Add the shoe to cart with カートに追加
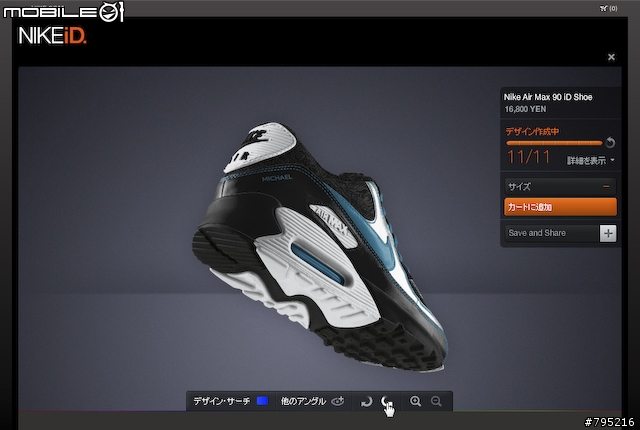Viewport: 640px width, 430px height. (560, 207)
